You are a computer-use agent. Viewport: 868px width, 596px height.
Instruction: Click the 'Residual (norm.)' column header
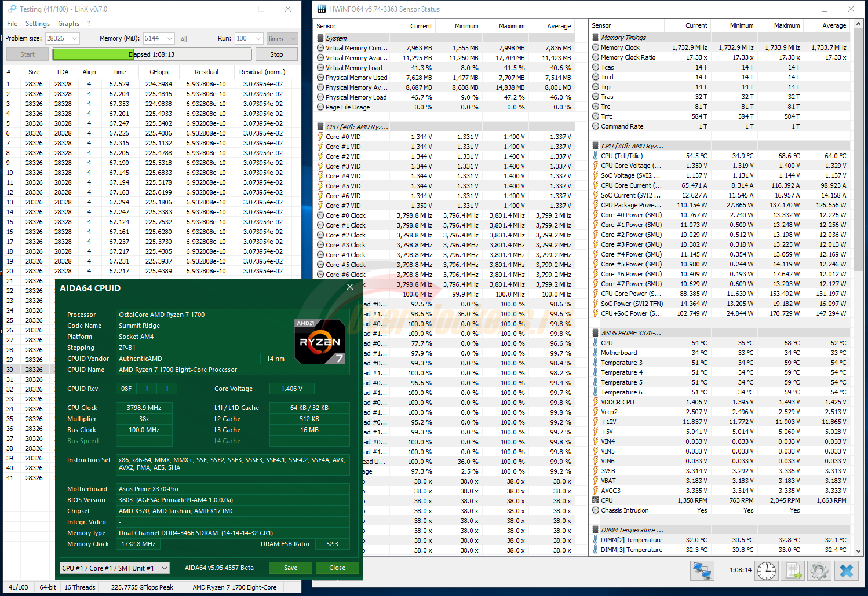pyautogui.click(x=262, y=72)
